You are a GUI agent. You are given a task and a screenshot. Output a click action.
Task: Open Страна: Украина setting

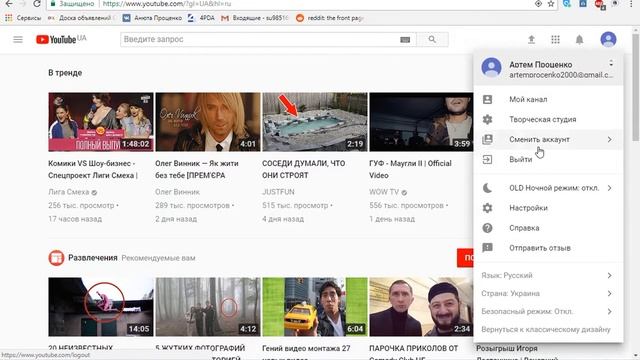click(548, 293)
